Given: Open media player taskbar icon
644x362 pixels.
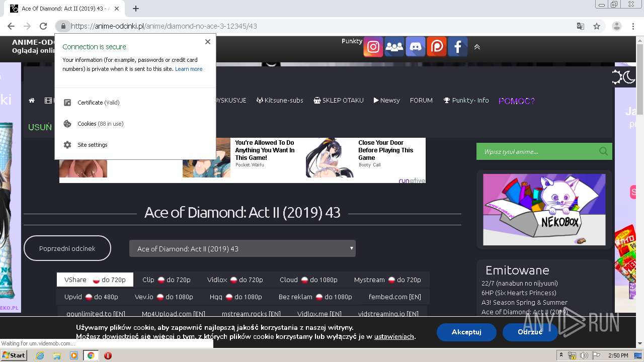Looking at the screenshot, I should click(x=74, y=355).
